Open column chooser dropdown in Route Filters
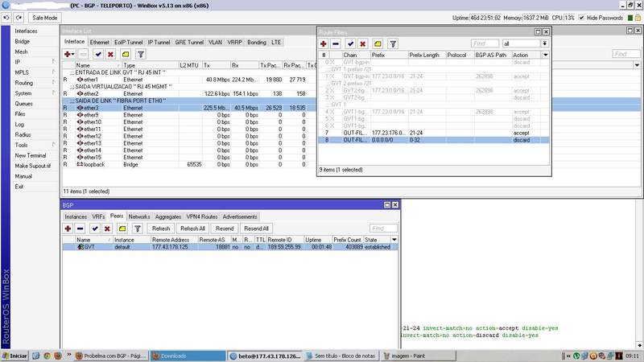The width and height of the screenshot is (644, 362). [x=546, y=55]
